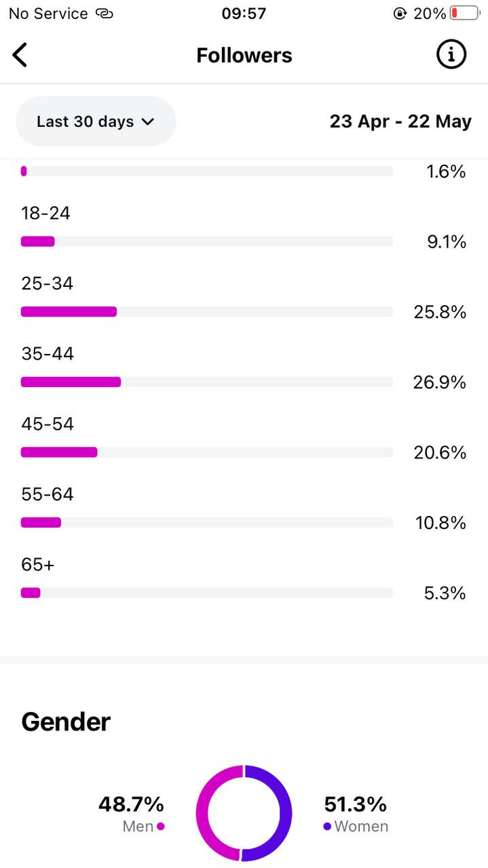Image resolution: width=488 pixels, height=868 pixels.
Task: Tap the 55-64 age bar
Action: coord(207,523)
